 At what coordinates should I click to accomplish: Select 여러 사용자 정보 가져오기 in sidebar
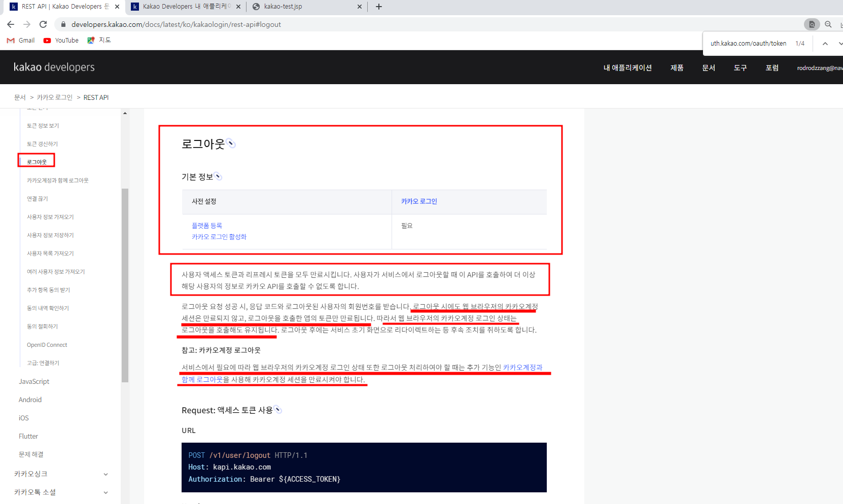click(56, 272)
